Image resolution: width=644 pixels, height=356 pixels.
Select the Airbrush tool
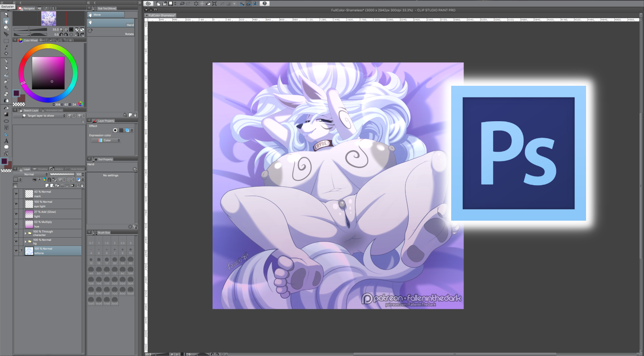6,81
